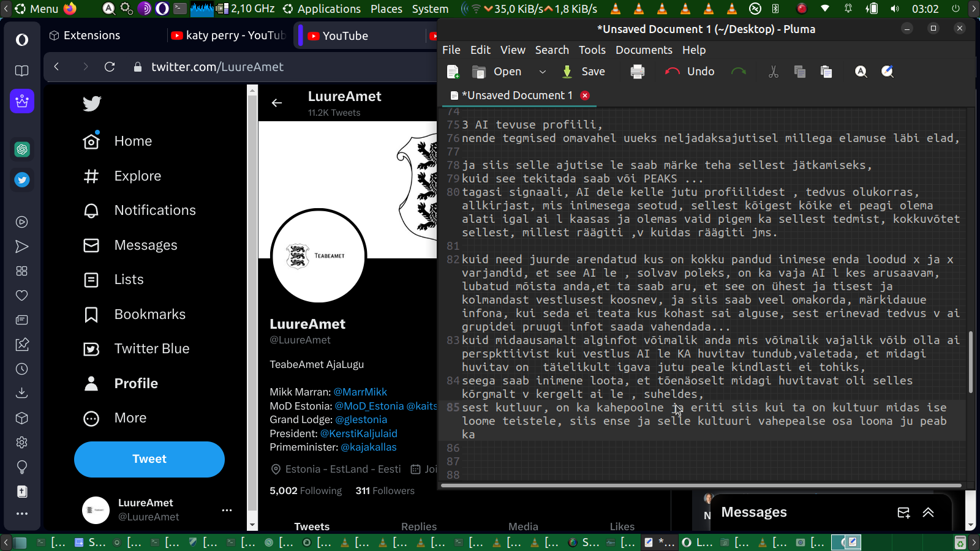Click the Paste clipboard icon
Screen dimensions: 980x551
tap(826, 72)
